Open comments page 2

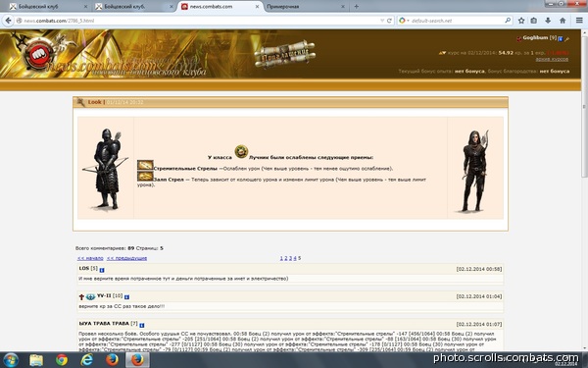point(286,258)
